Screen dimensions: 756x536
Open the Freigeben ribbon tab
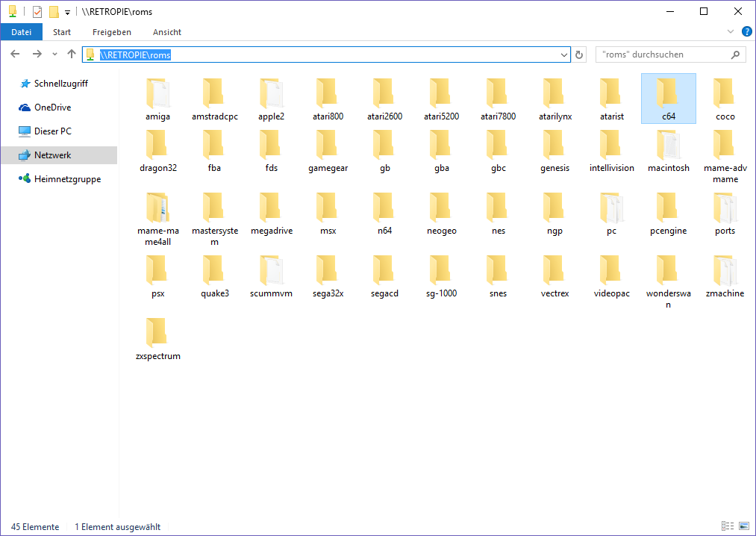pos(112,32)
